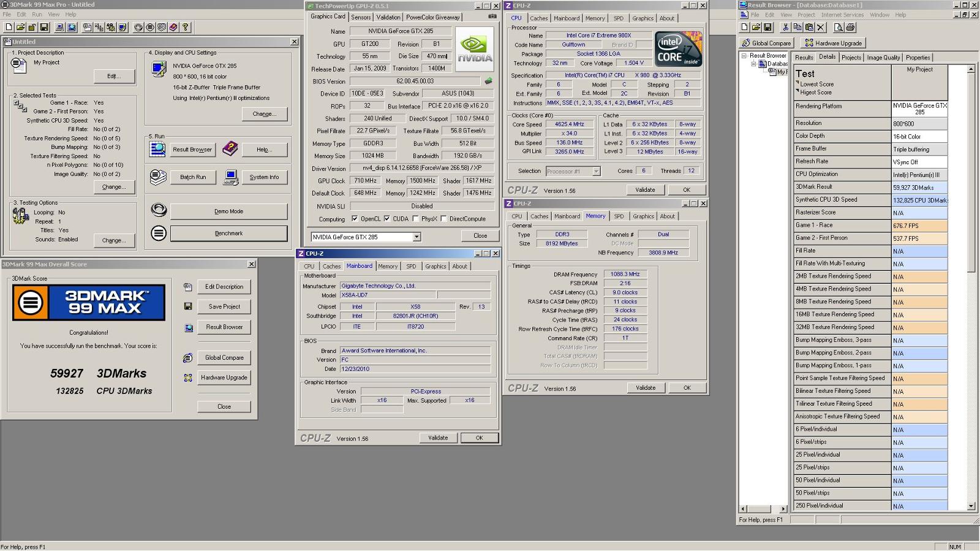Click Save Project floppy icon in score window
Screen dimensions: 980x551
188,306
